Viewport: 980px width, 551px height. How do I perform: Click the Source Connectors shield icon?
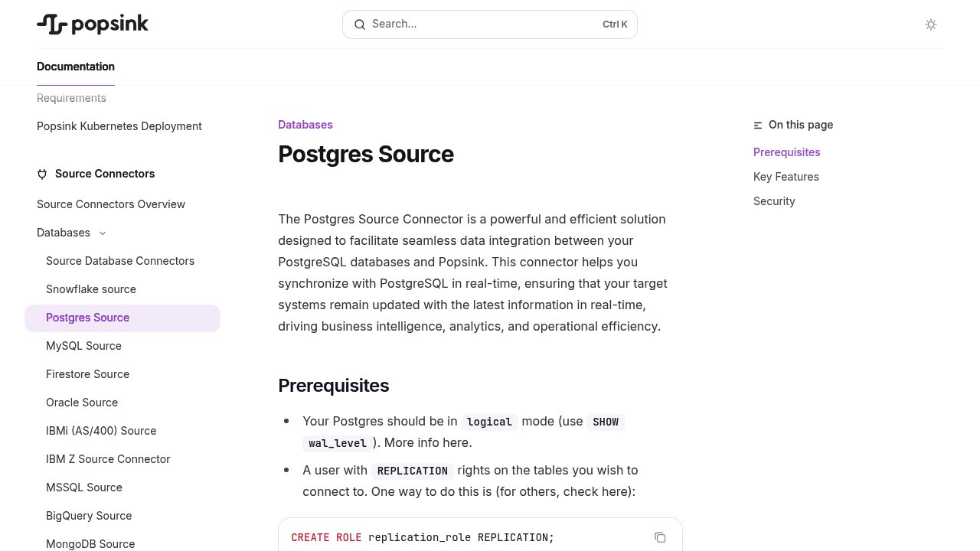pos(42,174)
